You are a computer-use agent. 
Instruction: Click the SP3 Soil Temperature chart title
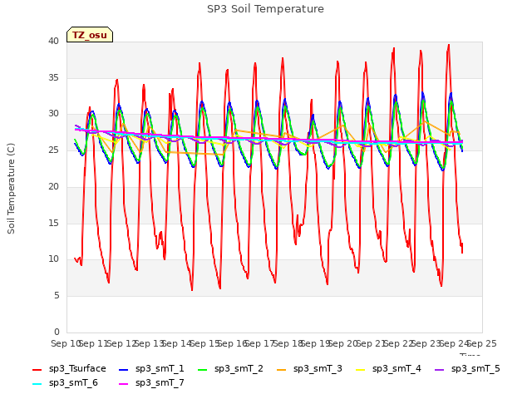(x=265, y=9)
